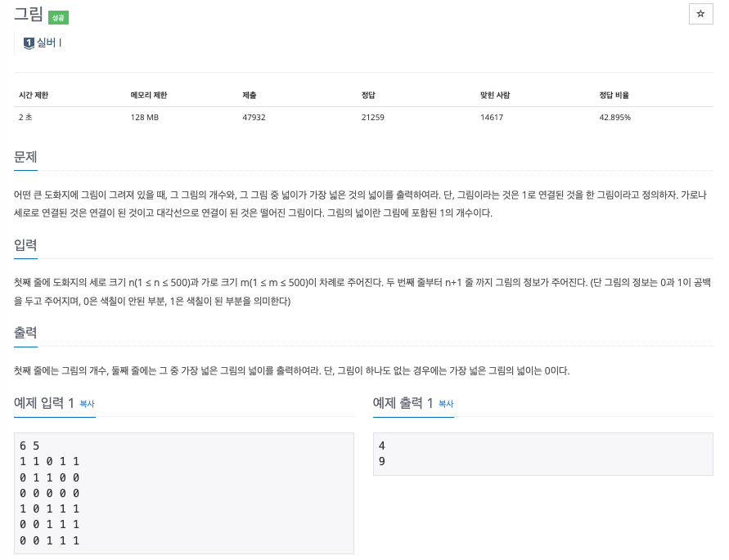Screen dimensions: 729x560
Task: Click the star favorite button
Action: point(700,14)
